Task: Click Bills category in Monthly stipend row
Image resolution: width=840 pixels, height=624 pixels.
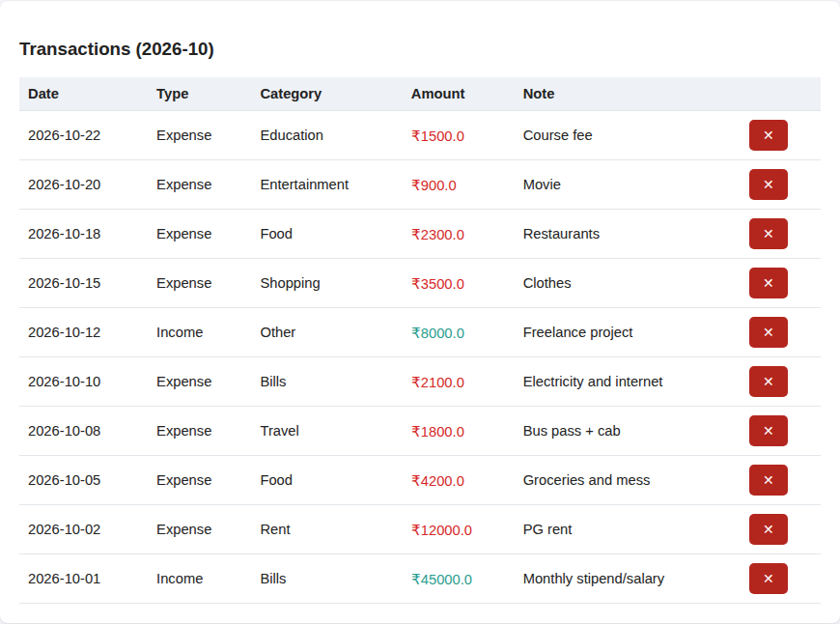Action: click(273, 579)
